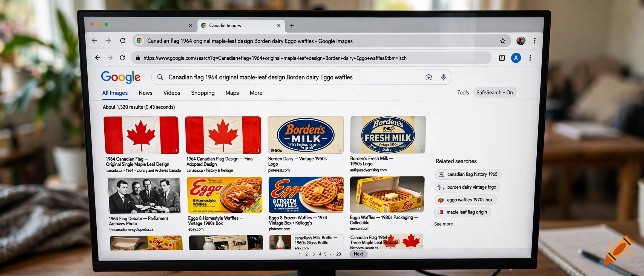644x276 pixels.
Task: Click the 'canadian flag history 1965' related search
Action: 468,174
